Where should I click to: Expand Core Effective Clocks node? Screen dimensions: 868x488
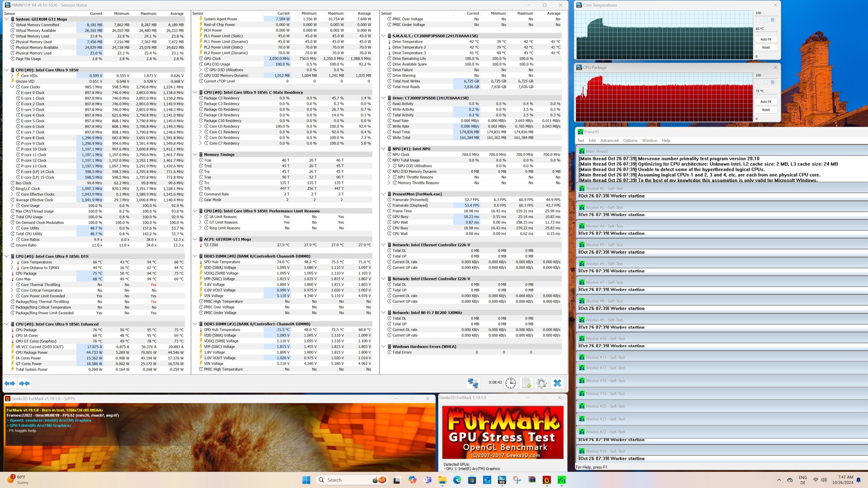click(x=12, y=194)
